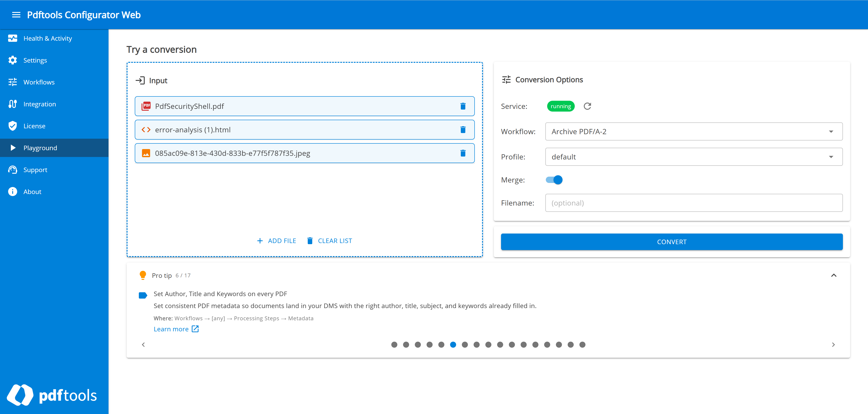Screen dimensions: 868x414
Task: Click the Health & Activity heartbeat icon
Action: click(12, 38)
